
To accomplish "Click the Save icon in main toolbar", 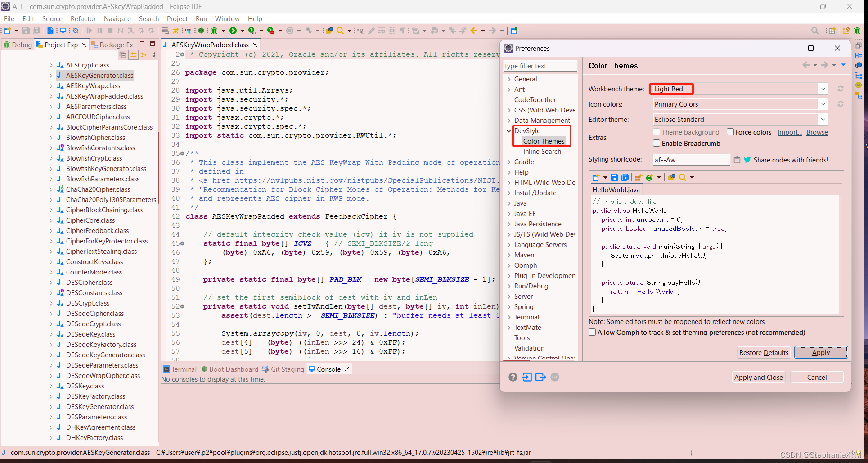I will coord(26,31).
